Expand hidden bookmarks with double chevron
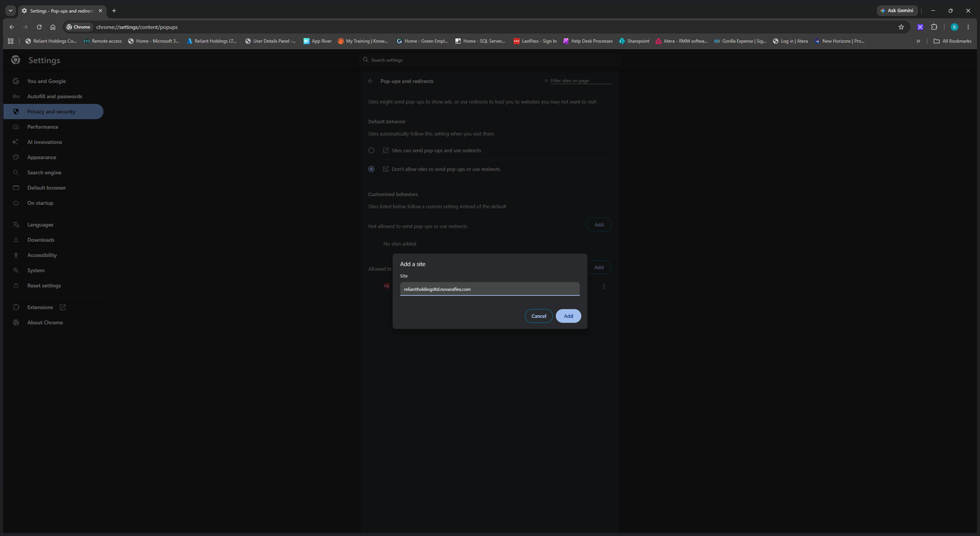980x536 pixels. pyautogui.click(x=918, y=41)
